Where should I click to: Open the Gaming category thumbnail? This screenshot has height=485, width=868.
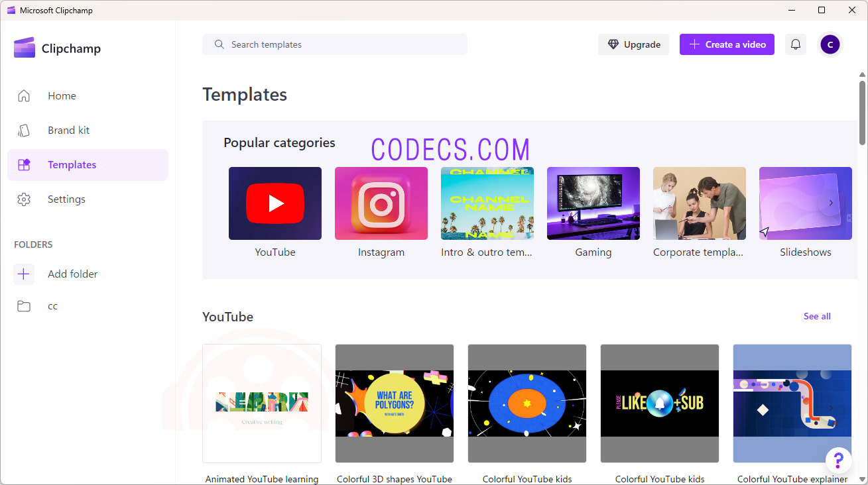(x=593, y=203)
